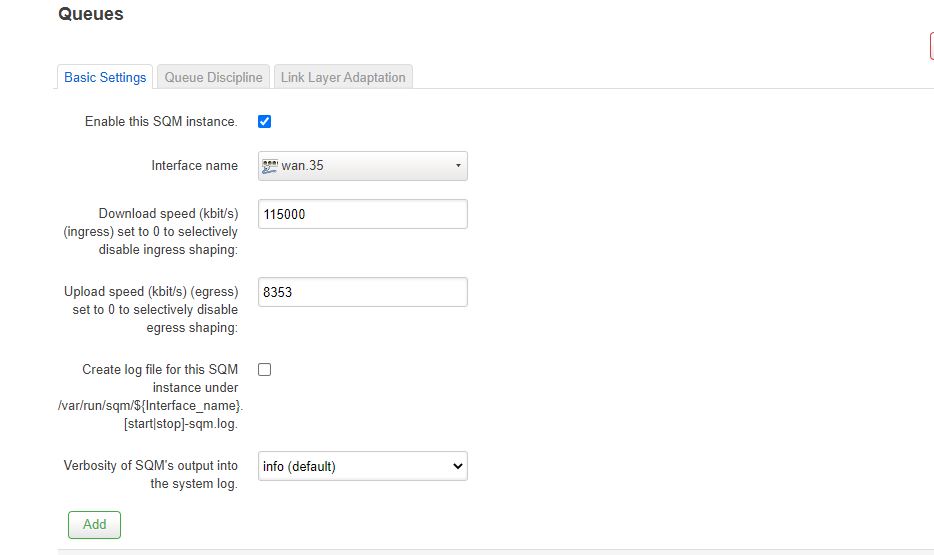
Task: Click the Queues section heading
Action: click(x=91, y=14)
